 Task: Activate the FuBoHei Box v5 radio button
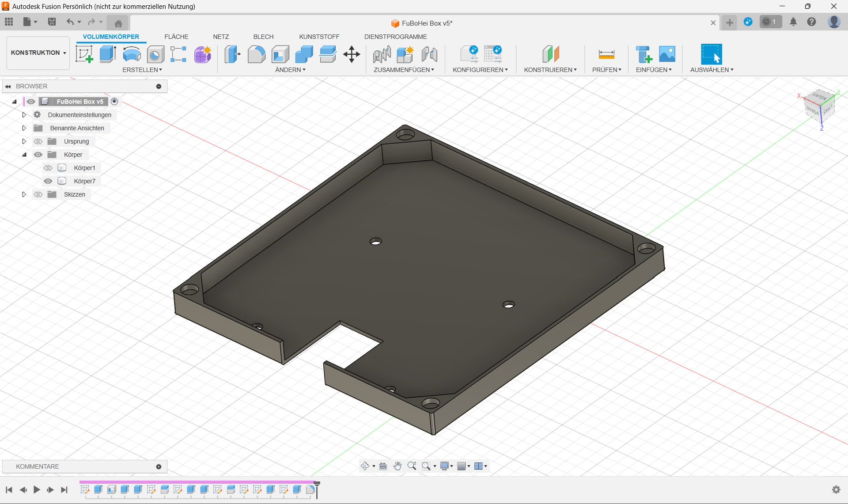114,102
